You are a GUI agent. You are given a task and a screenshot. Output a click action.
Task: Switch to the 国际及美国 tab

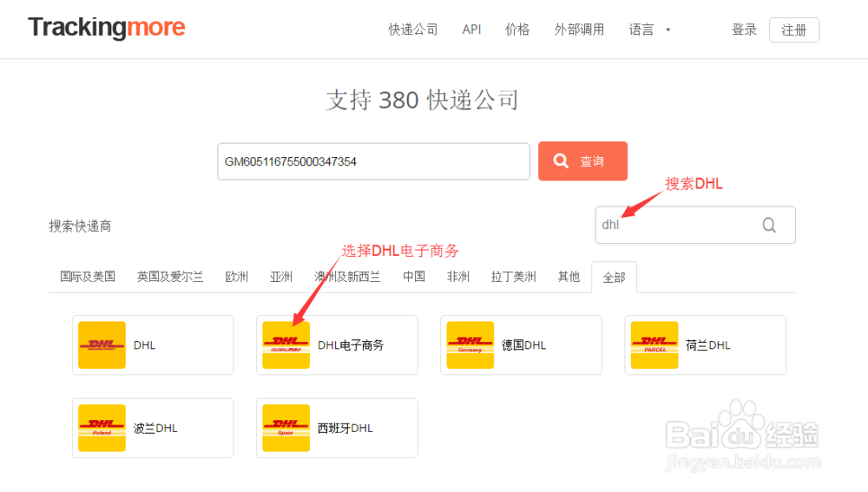88,276
